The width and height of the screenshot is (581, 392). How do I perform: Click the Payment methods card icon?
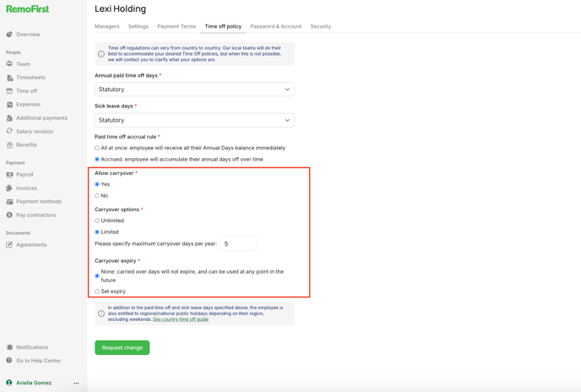tap(9, 202)
